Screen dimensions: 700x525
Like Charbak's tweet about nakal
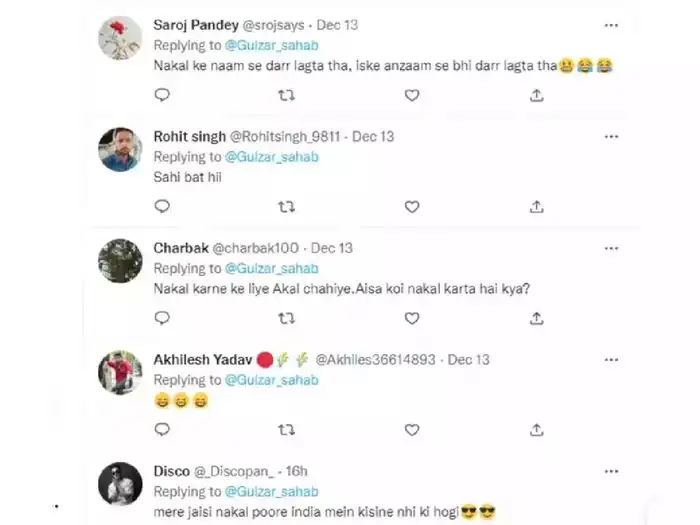[x=411, y=318]
